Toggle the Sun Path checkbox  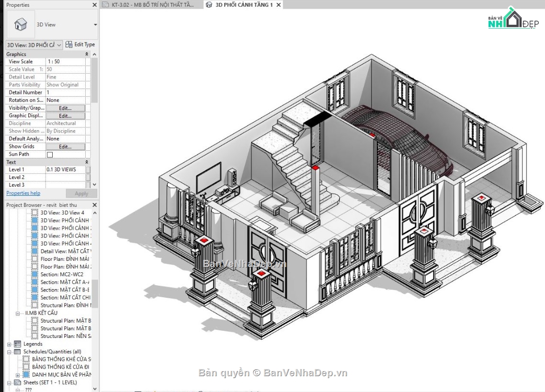click(x=50, y=154)
